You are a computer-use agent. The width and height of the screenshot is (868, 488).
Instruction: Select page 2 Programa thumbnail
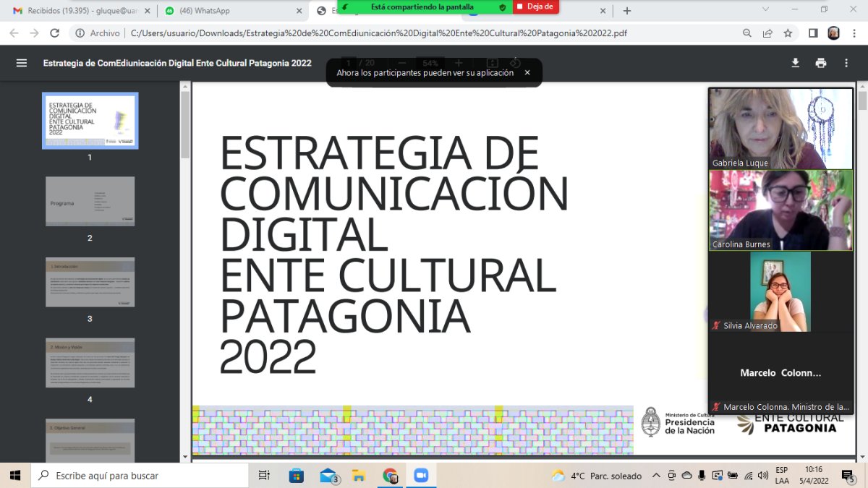coord(90,201)
